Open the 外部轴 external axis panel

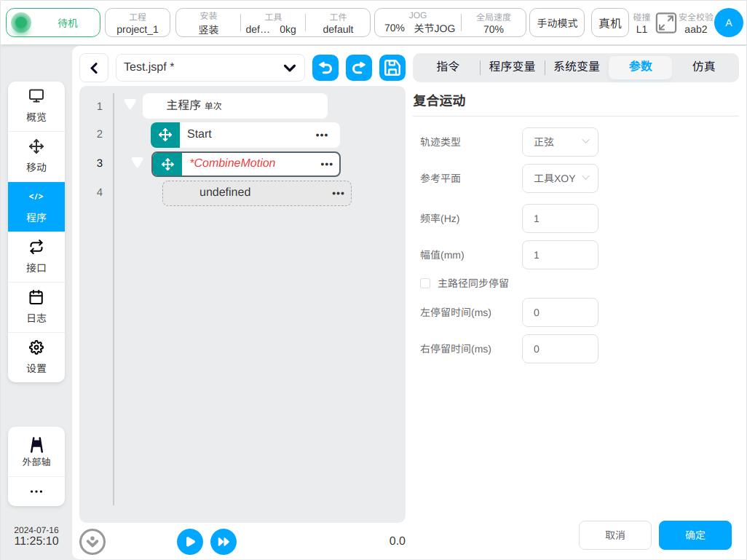tap(36, 451)
